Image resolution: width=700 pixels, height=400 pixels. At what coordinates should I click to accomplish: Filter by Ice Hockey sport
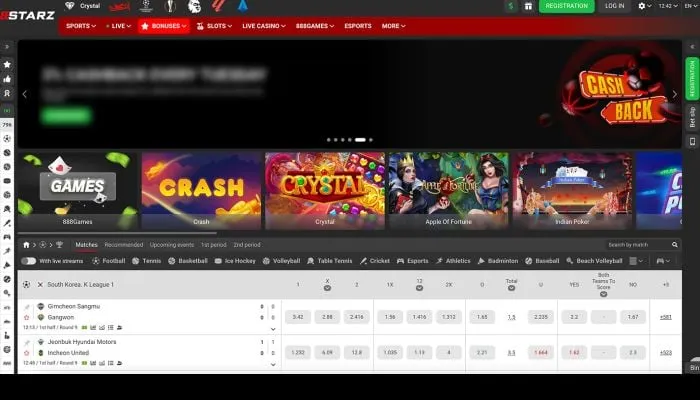tap(235, 261)
